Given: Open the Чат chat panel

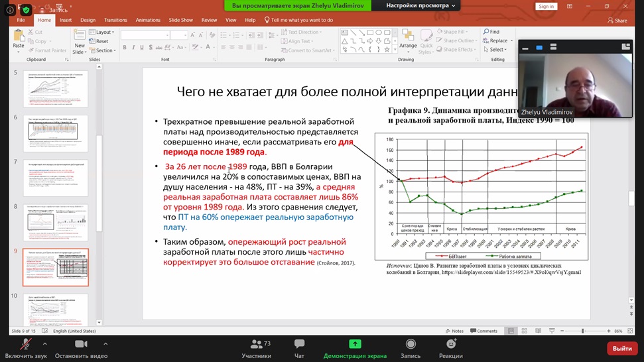Looking at the screenshot, I should coord(299,344).
